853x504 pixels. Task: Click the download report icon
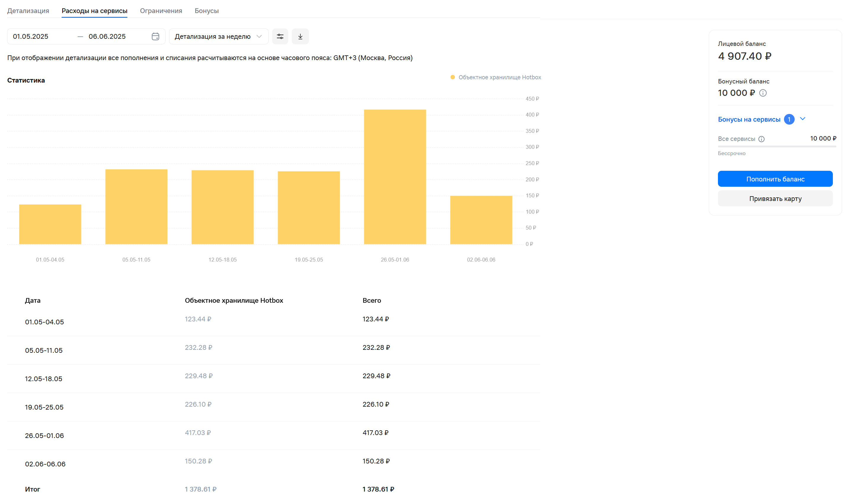click(x=300, y=36)
